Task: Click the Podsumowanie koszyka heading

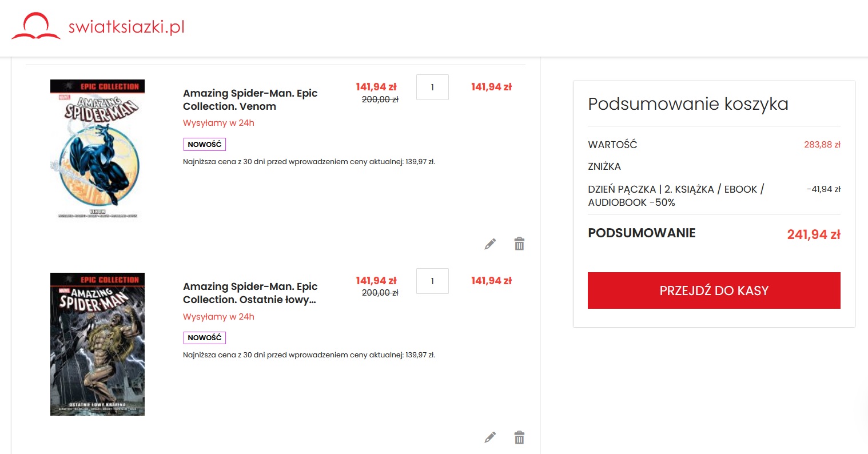Action: [x=688, y=104]
